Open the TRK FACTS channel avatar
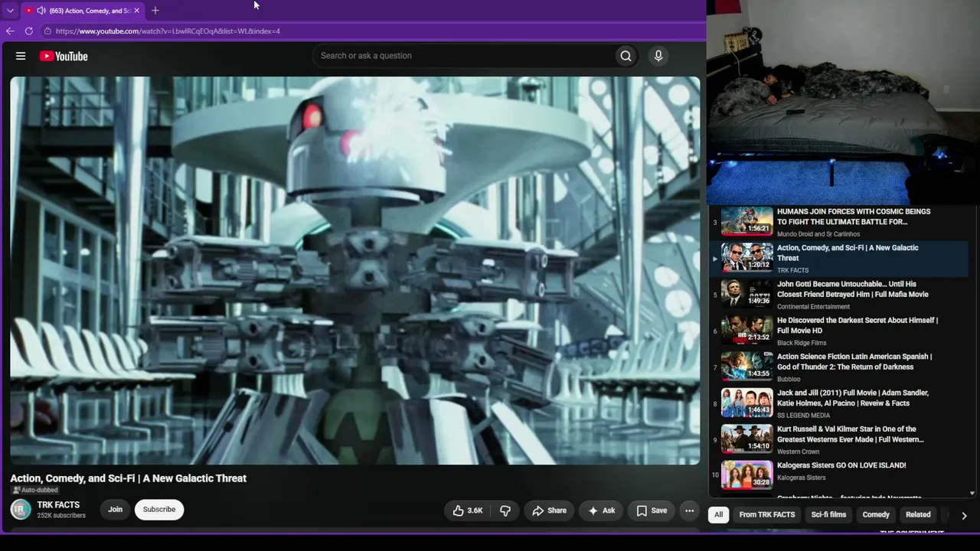The height and width of the screenshot is (551, 980). tap(21, 510)
